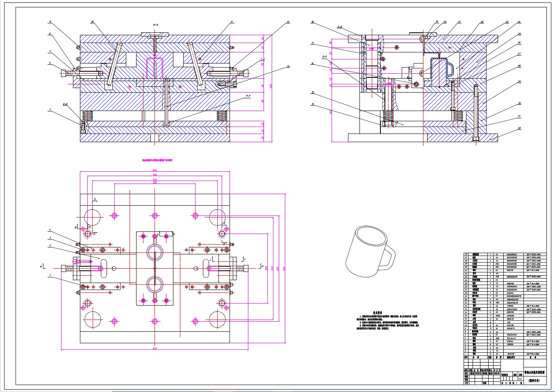
Task: Select the 1:2 scale value in title block
Action: (x=520, y=379)
